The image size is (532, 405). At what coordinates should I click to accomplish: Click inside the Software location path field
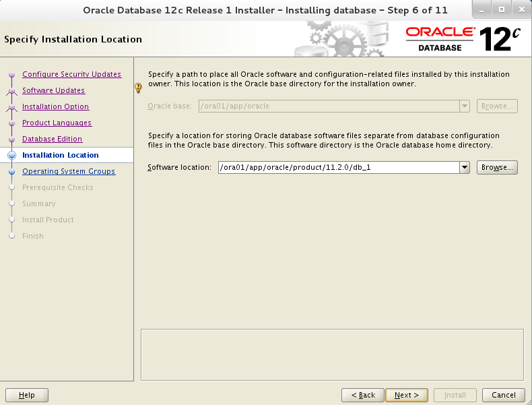click(337, 167)
